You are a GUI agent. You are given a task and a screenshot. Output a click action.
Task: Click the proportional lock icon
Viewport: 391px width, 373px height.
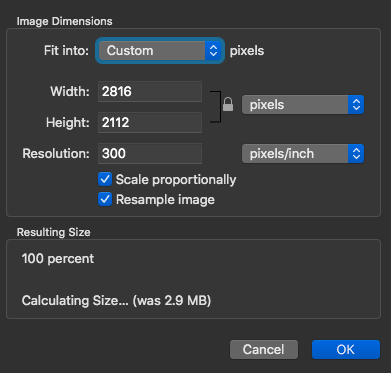tap(228, 104)
